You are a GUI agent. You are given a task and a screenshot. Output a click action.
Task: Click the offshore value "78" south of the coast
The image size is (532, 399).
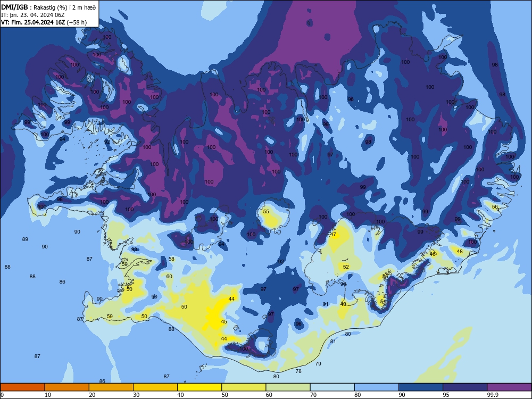tap(298, 371)
